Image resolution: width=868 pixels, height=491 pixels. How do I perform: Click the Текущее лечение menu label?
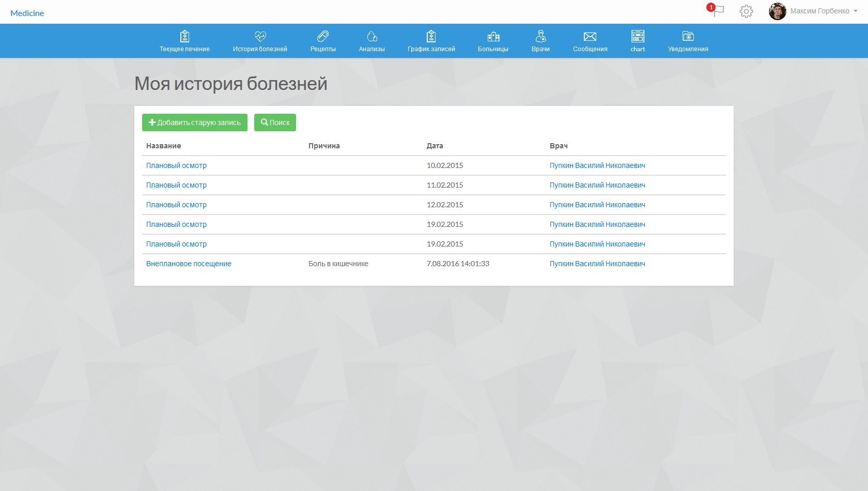point(184,49)
